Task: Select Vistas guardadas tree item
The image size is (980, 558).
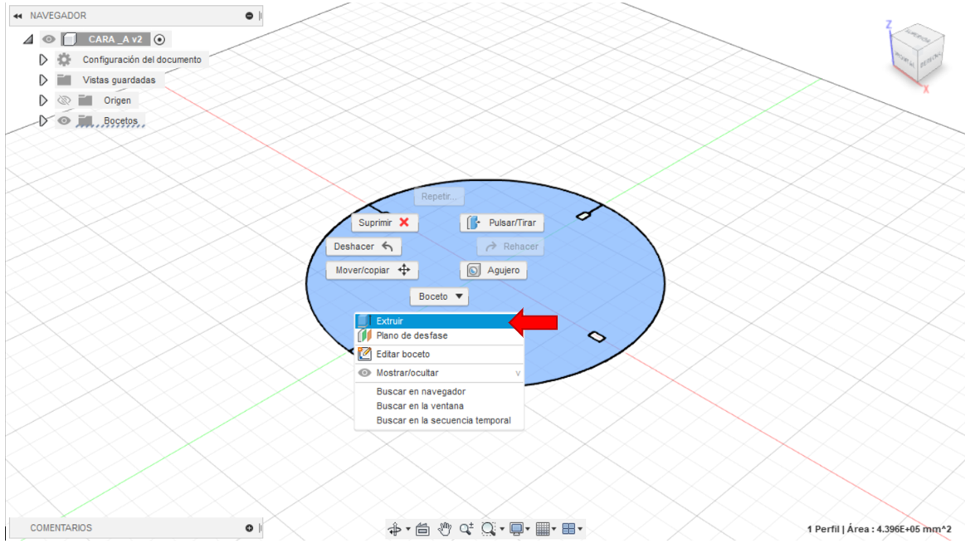Action: tap(119, 80)
